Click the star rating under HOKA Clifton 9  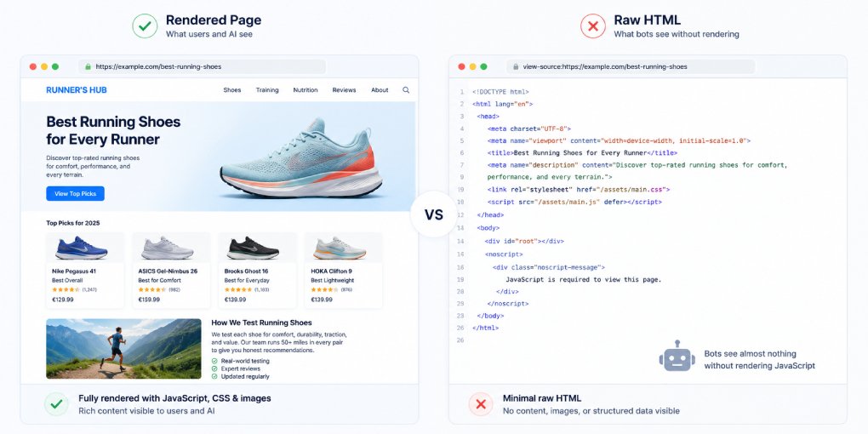pyautogui.click(x=324, y=289)
